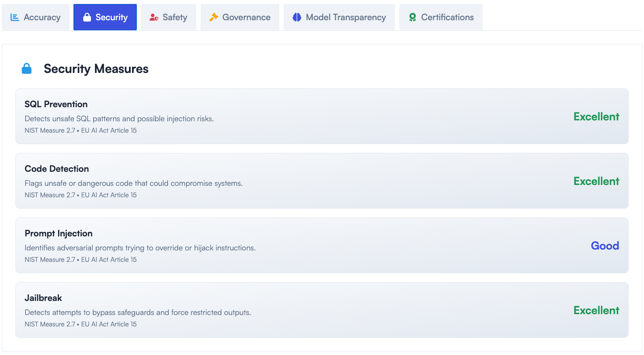
Task: Click the people icon on the Safety tab
Action: 151,17
